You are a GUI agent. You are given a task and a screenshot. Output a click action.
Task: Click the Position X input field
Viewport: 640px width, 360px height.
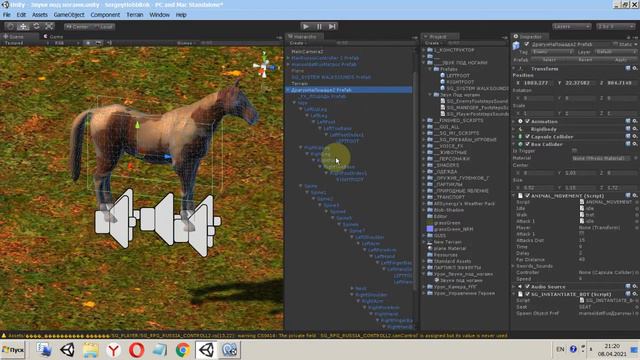(537, 83)
